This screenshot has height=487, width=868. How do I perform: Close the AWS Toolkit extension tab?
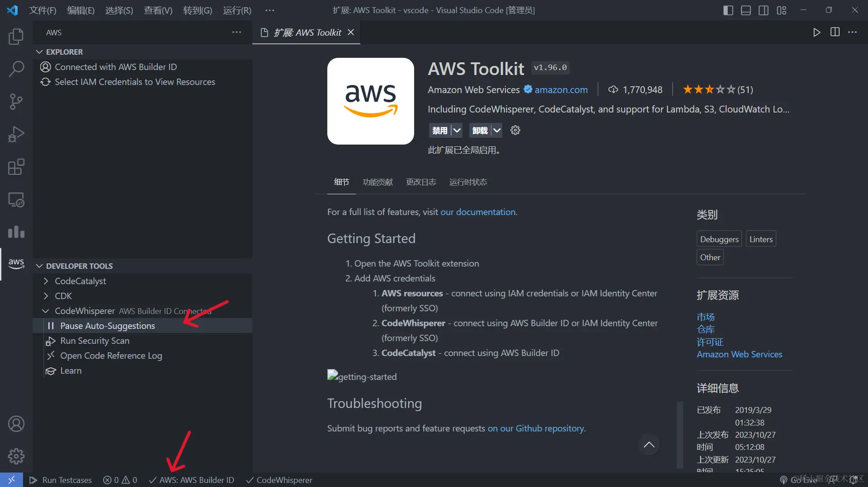point(351,32)
